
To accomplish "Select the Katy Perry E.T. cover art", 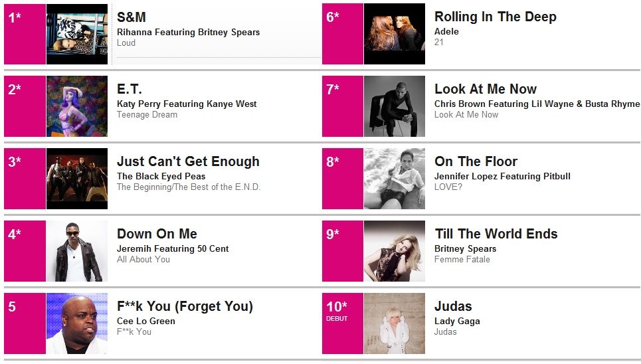I will click(77, 106).
